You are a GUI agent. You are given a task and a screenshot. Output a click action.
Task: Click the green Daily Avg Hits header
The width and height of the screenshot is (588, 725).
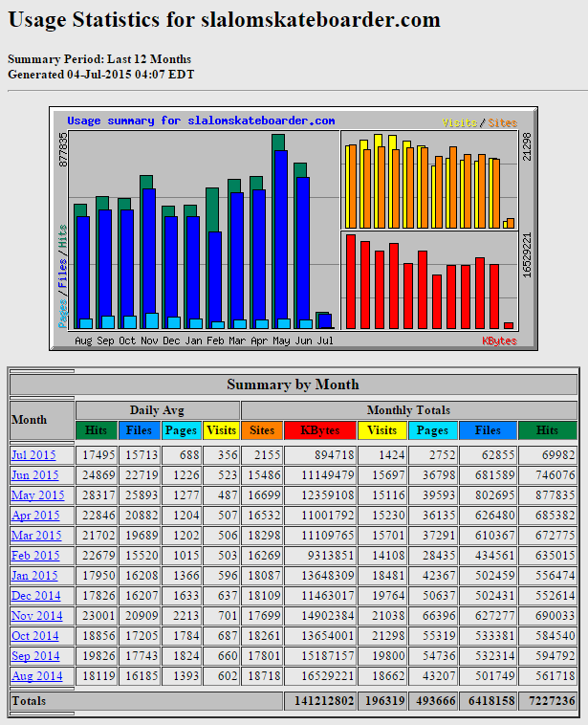(x=97, y=430)
